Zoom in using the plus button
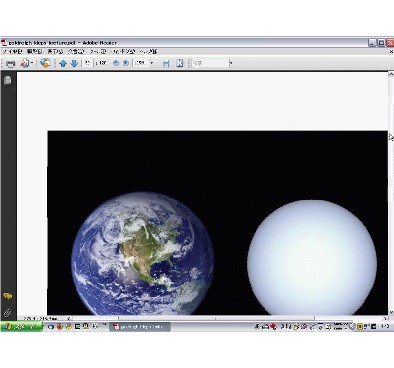 126,63
